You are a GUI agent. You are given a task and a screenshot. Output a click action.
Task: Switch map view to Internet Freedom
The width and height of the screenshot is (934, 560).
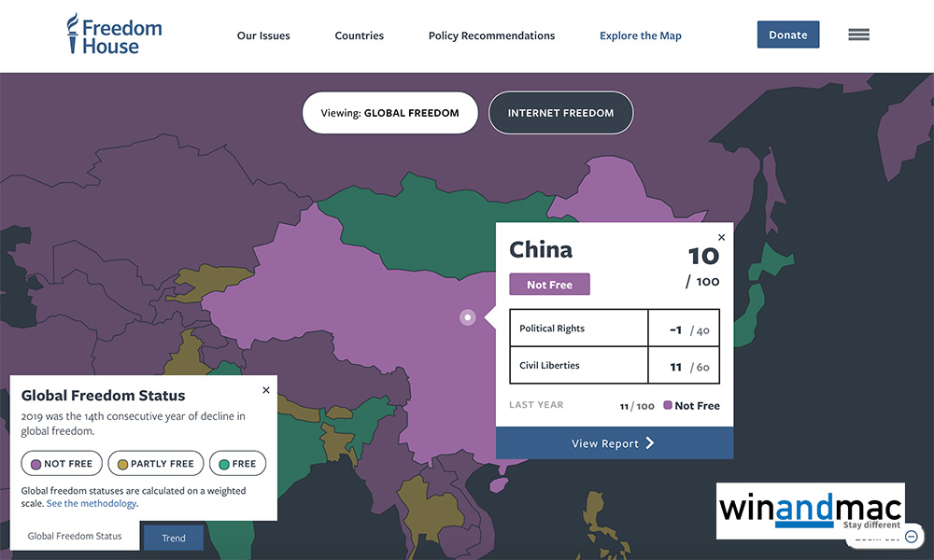click(560, 113)
